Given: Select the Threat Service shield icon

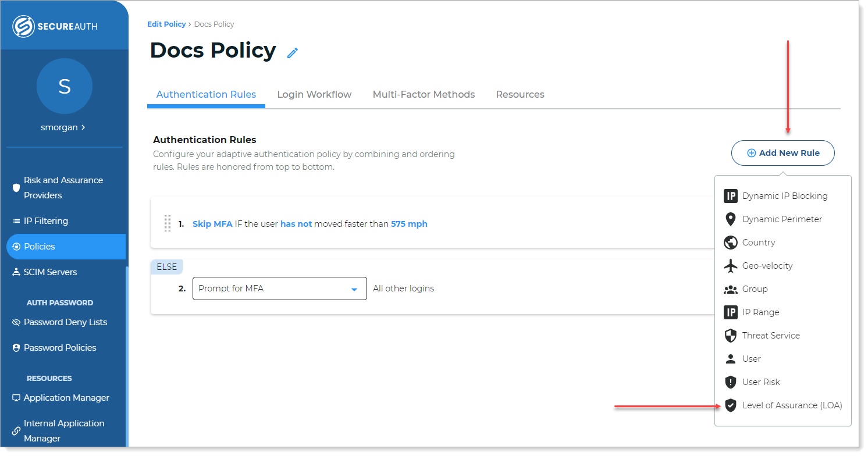Looking at the screenshot, I should 730,336.
